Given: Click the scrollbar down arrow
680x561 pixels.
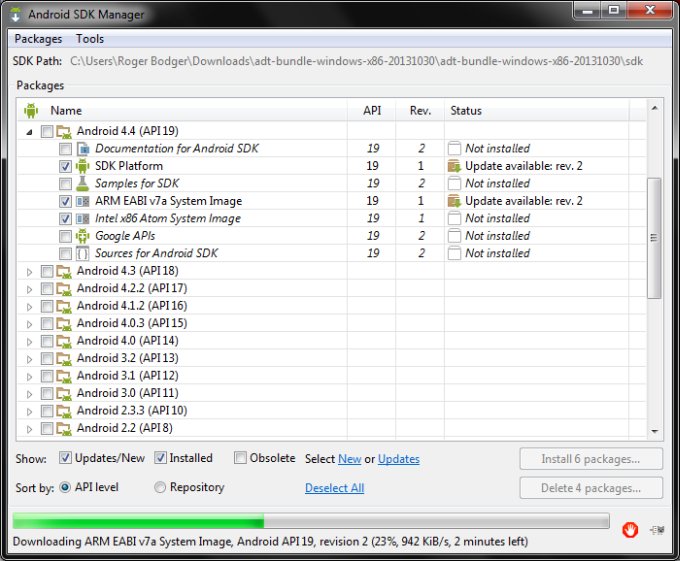Looking at the screenshot, I should (654, 431).
